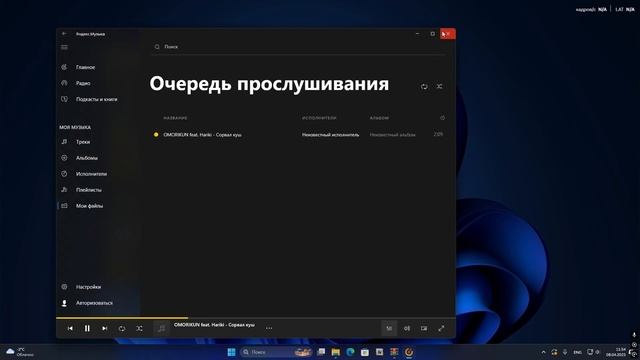
Task: Open the hamburger menu in the sidebar
Action: coord(64,47)
